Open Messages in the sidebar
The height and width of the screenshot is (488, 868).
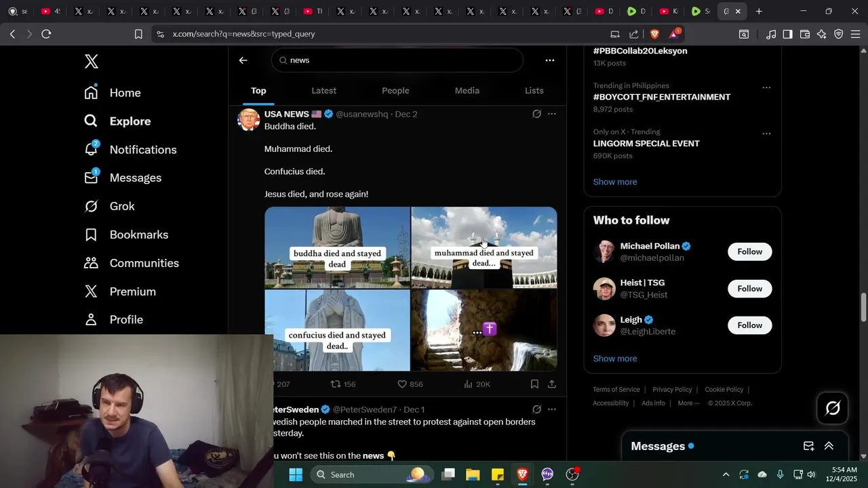pos(123,178)
